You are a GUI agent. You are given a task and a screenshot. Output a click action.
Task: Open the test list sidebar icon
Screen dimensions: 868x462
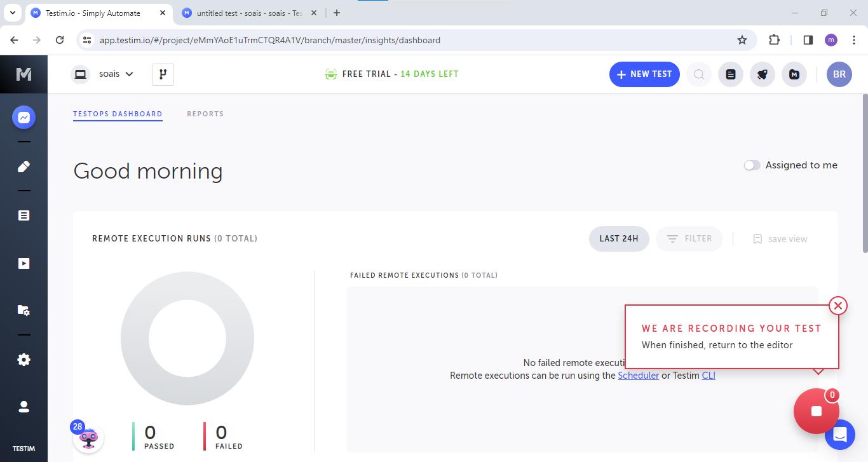point(24,215)
